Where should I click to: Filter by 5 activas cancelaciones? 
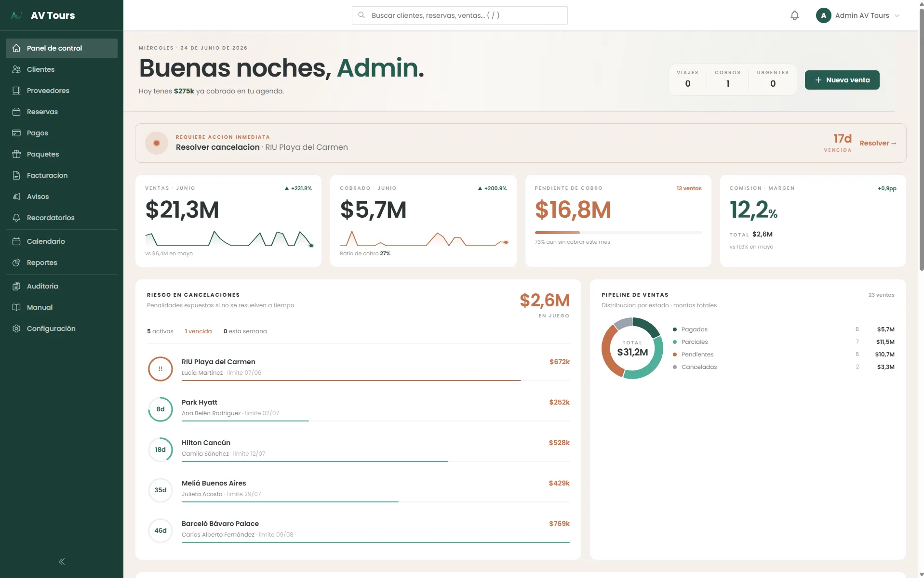tap(160, 331)
